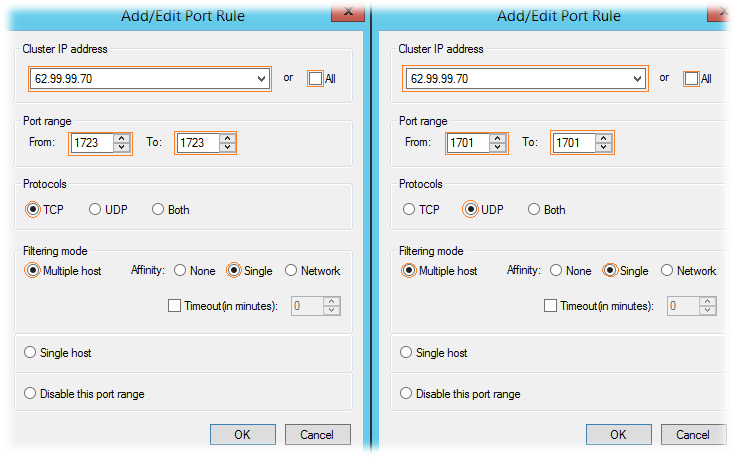Check the All checkbox in left dialog
This screenshot has width=735, height=457.
(x=315, y=78)
